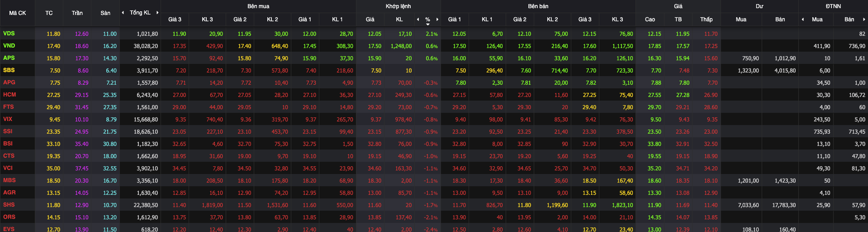Screen dimensions: 868x232
Task: Click KL 2 header under Bên mua
Action: pos(272,19)
